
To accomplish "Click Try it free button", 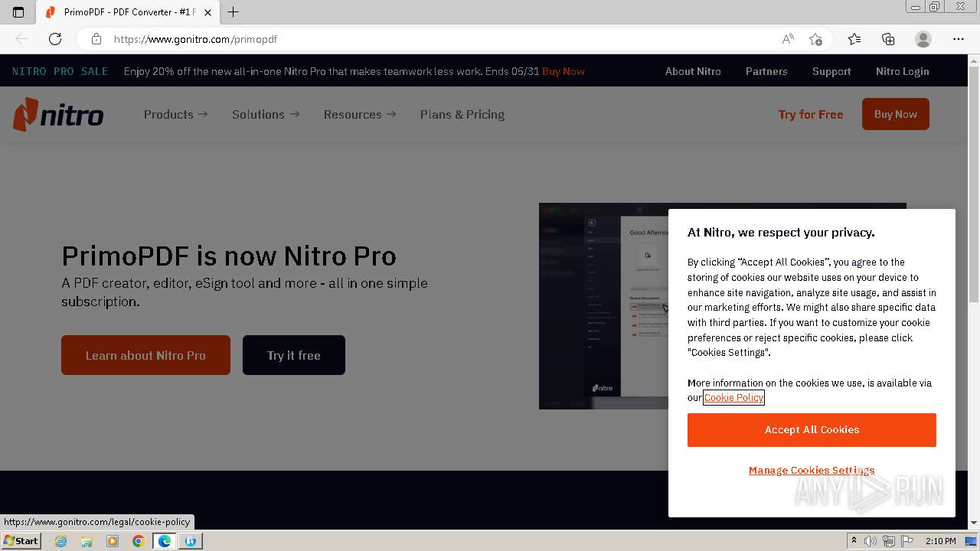I will (x=294, y=355).
